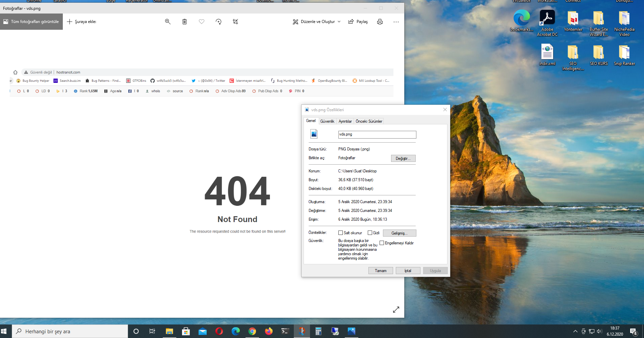The image size is (644, 338).
Task: Open Microsoft Store from the taskbar
Action: coord(186,331)
